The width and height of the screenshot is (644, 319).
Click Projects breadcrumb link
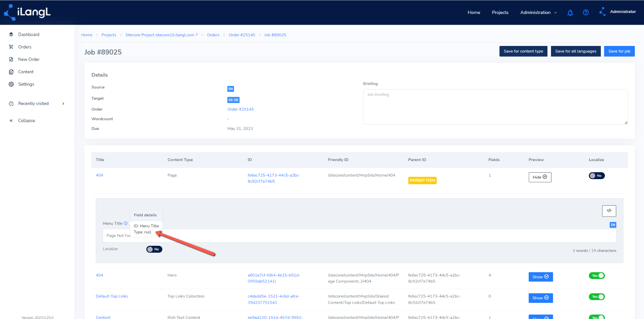pyautogui.click(x=109, y=35)
